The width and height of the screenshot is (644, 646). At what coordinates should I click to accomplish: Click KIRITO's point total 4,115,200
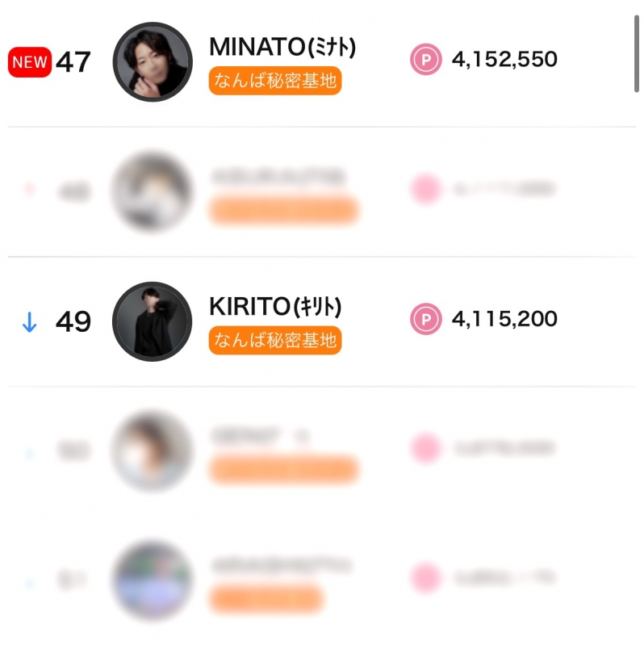504,319
